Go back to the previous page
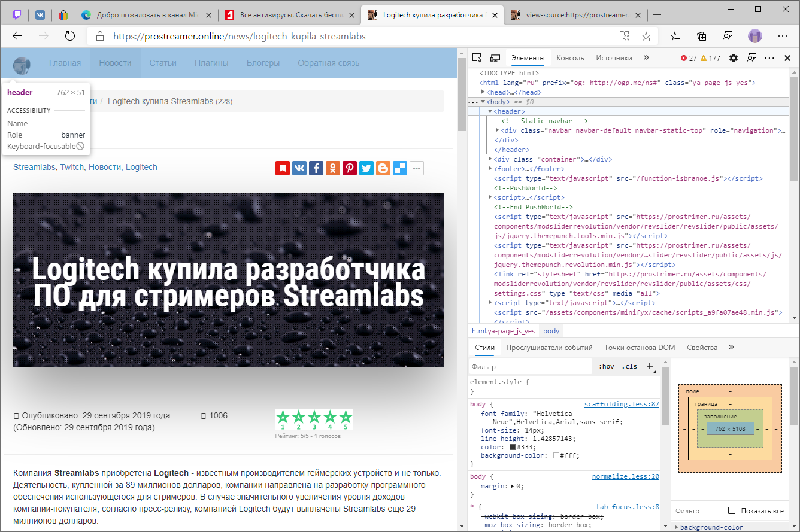 [x=17, y=36]
